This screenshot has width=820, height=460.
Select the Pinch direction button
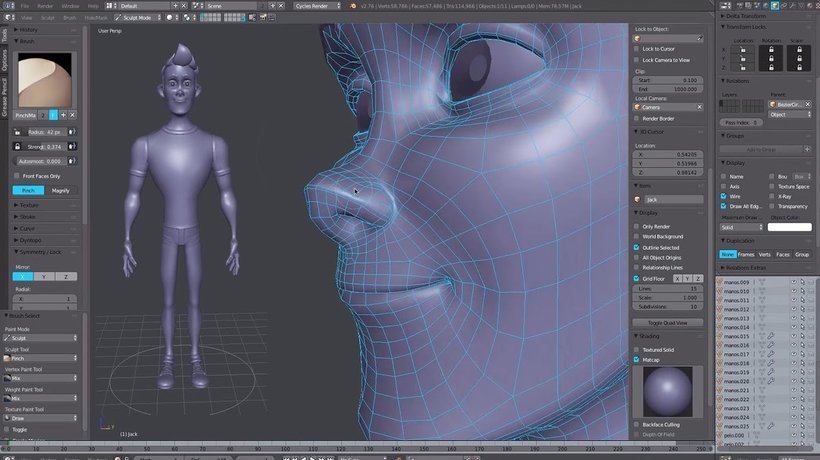28,191
